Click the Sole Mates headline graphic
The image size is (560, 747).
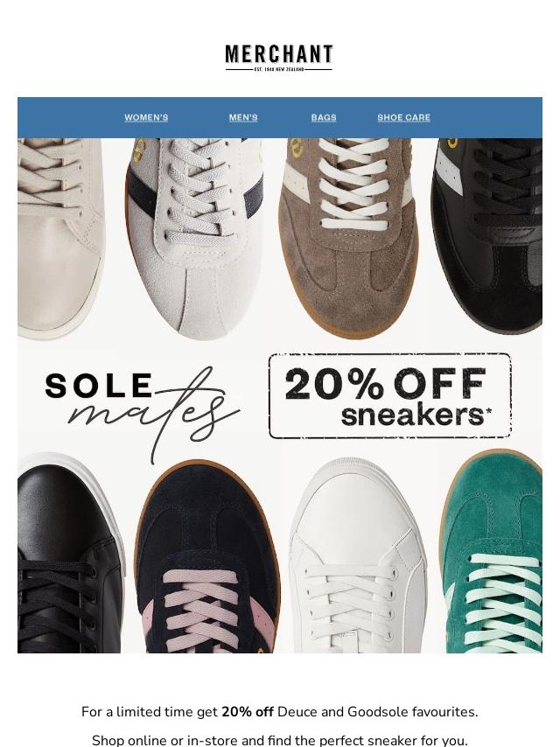coord(142,410)
